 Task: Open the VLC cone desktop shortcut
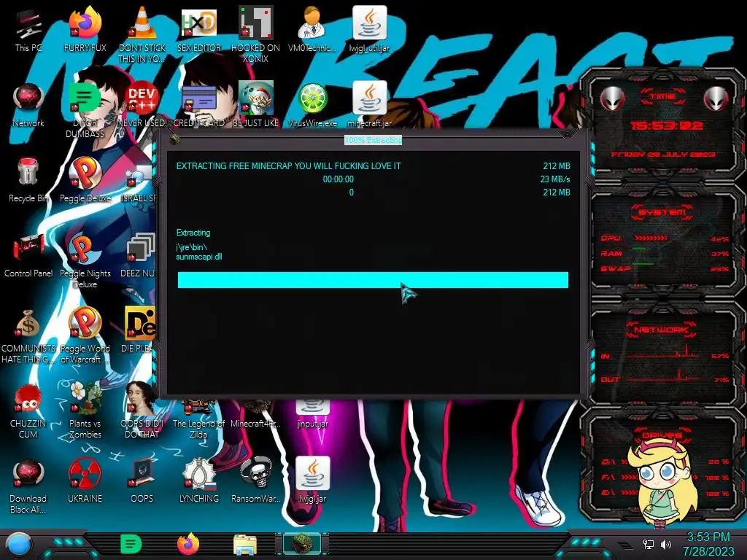[142, 34]
